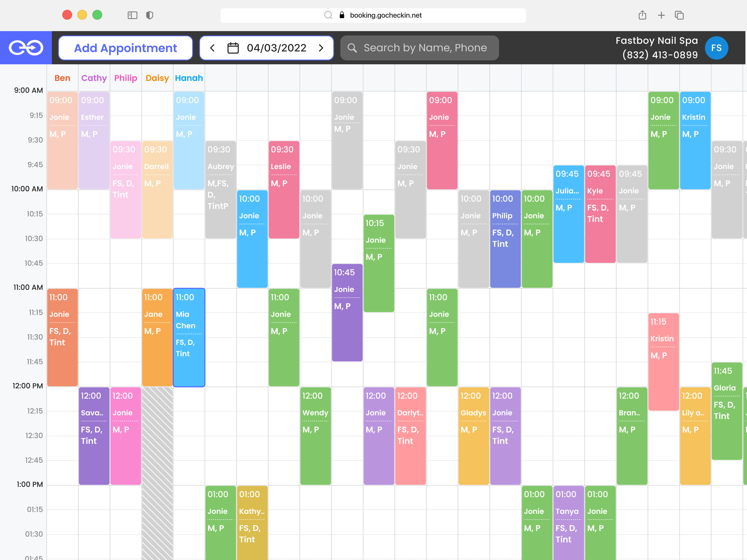Open the 10:15 Jonie green appointment

click(379, 263)
